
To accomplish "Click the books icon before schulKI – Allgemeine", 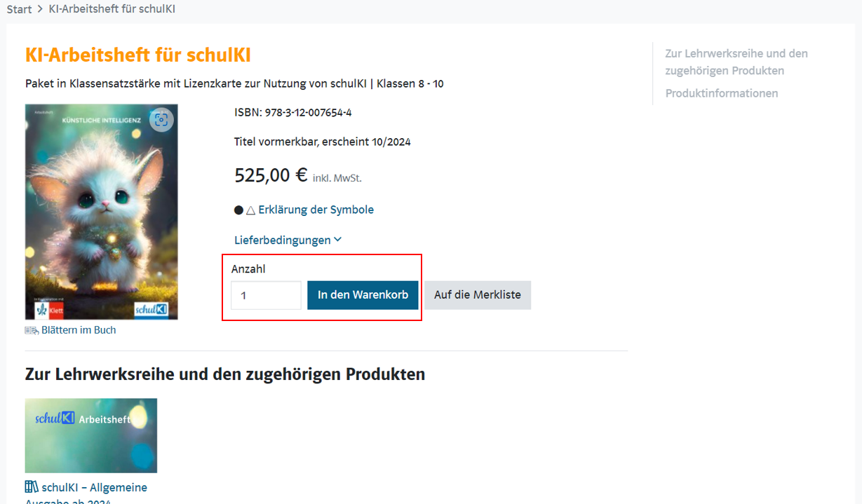I will pos(32,487).
